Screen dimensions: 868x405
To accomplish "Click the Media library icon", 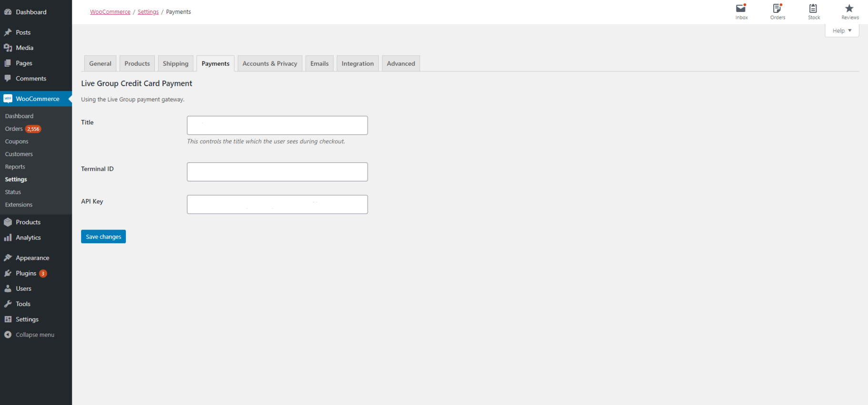I will (8, 48).
